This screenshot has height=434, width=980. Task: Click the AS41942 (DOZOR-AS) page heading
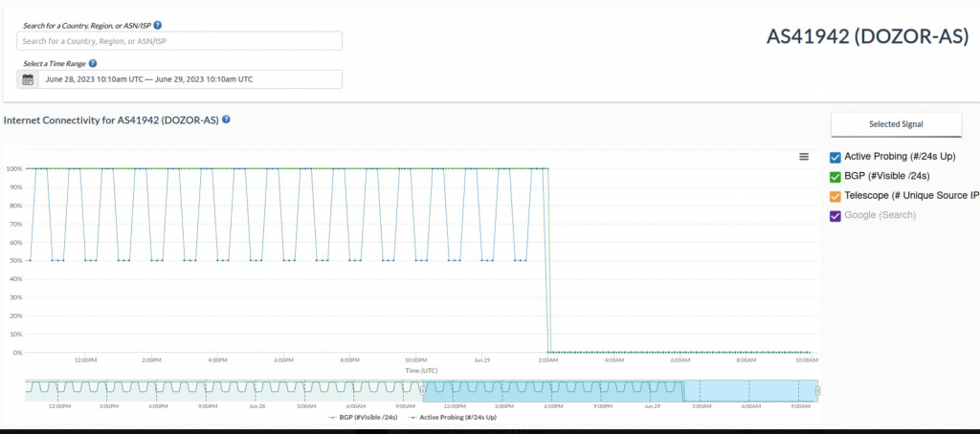tap(868, 36)
